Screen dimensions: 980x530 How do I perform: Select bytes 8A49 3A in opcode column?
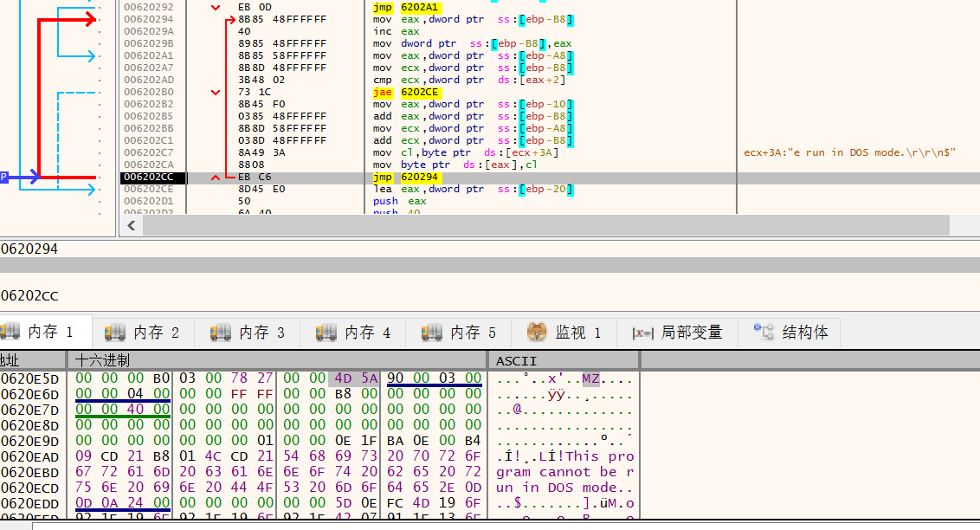261,152
